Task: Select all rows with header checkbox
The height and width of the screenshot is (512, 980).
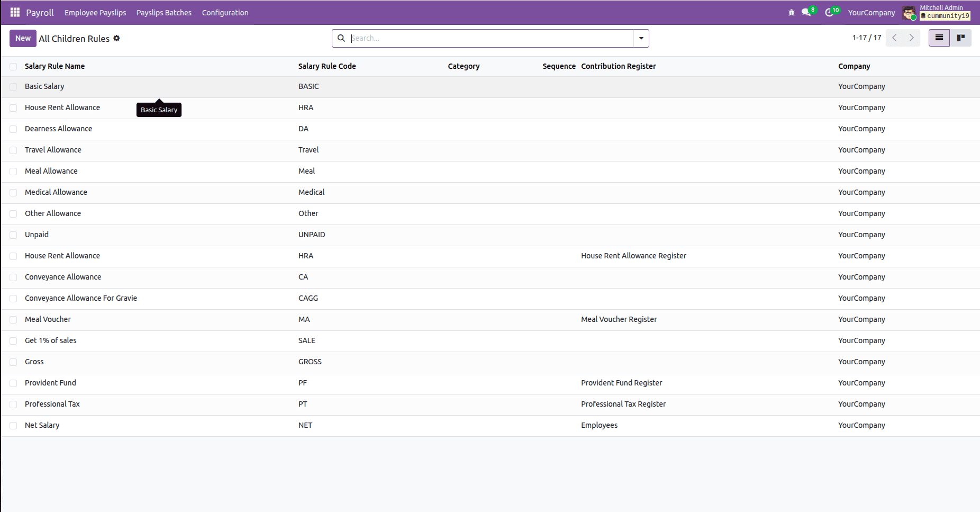Action: click(13, 66)
